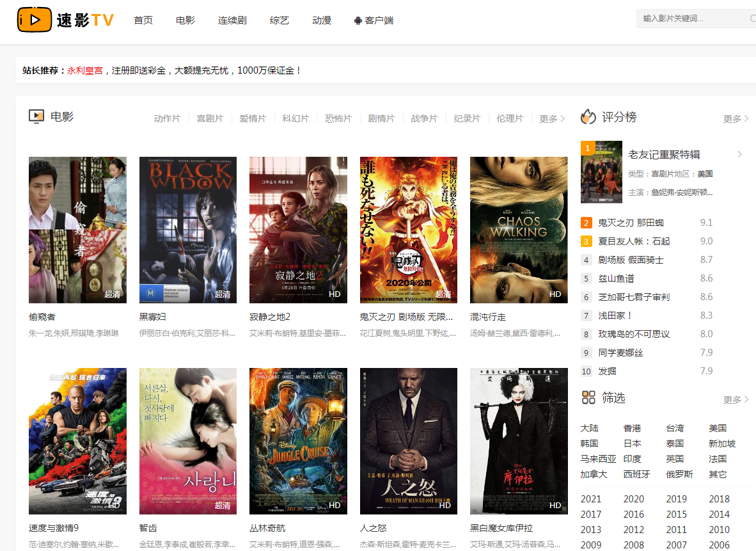The image size is (756, 551).
Task: Filter movies by 喜剧片
Action: click(x=210, y=118)
